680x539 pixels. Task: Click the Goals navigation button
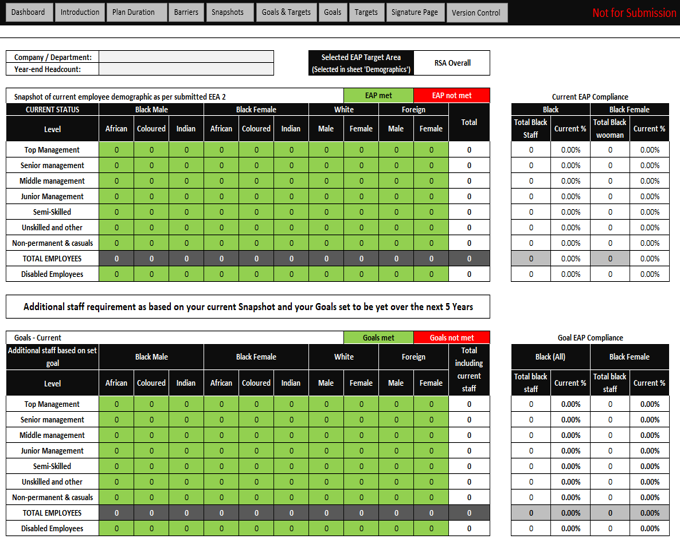333,13
